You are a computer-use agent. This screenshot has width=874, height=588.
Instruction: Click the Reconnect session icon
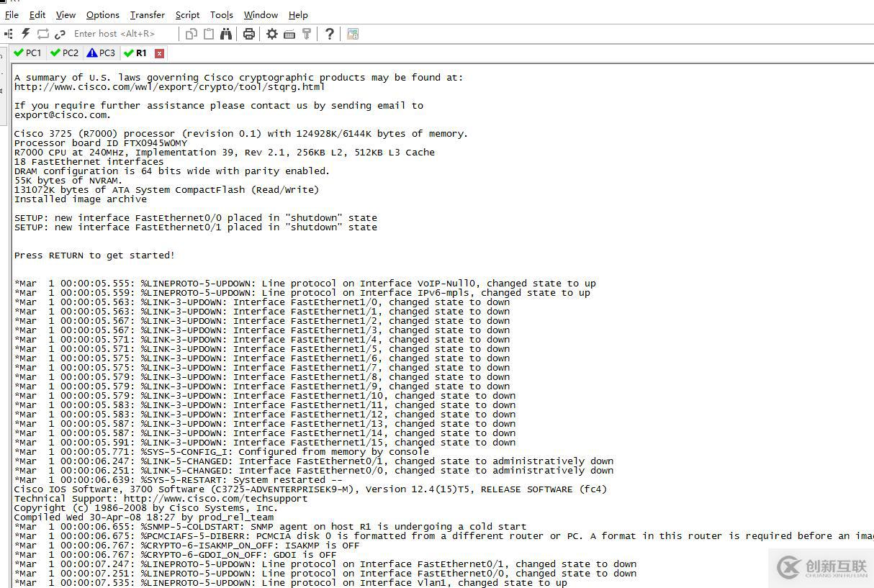pos(43,34)
